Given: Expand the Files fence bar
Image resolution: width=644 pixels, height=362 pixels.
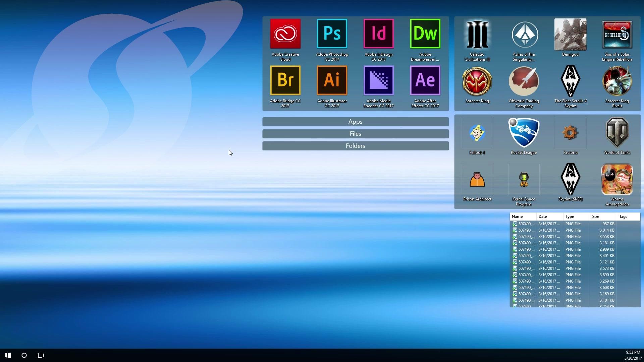Looking at the screenshot, I should pos(355,134).
